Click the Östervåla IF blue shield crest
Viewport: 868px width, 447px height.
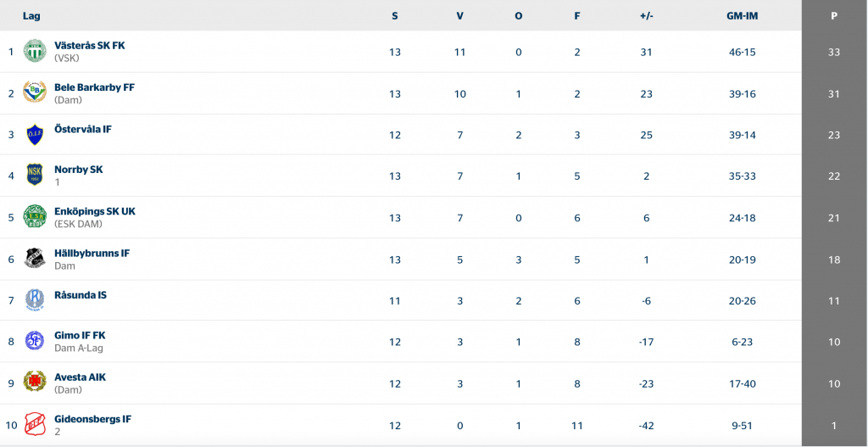[35, 135]
